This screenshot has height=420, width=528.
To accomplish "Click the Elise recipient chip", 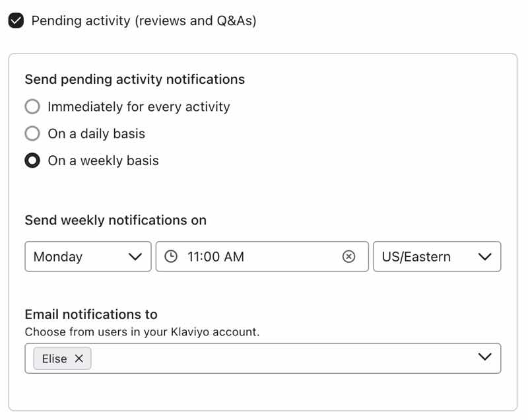I will pyautogui.click(x=56, y=359).
